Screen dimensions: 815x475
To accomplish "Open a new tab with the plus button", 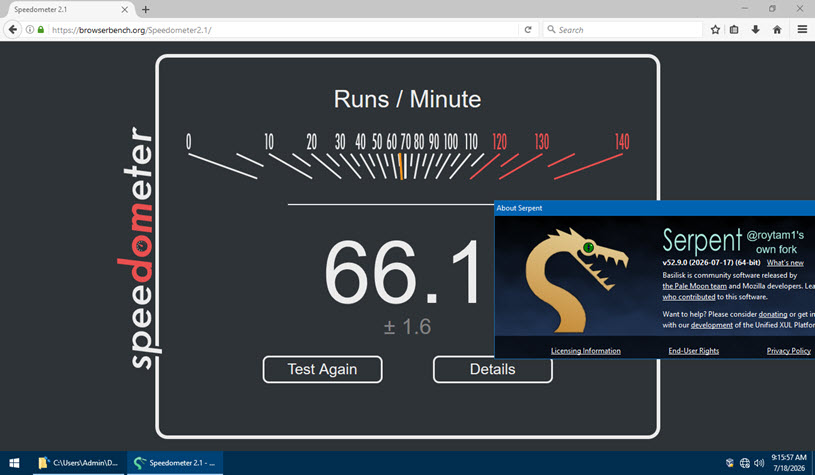I will pos(146,9).
